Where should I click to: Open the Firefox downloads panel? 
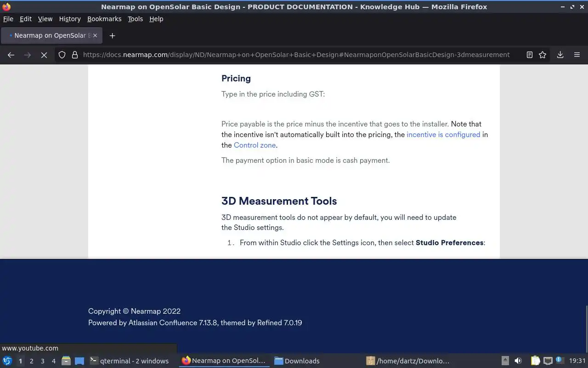(560, 55)
